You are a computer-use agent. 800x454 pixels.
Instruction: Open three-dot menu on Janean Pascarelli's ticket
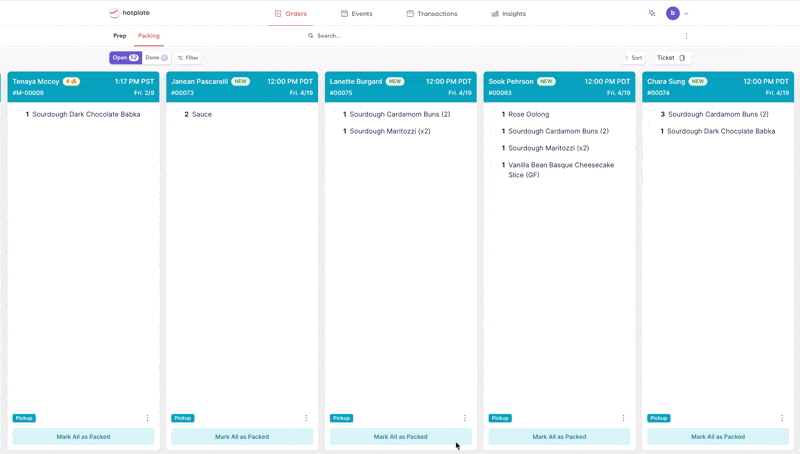[x=306, y=418]
